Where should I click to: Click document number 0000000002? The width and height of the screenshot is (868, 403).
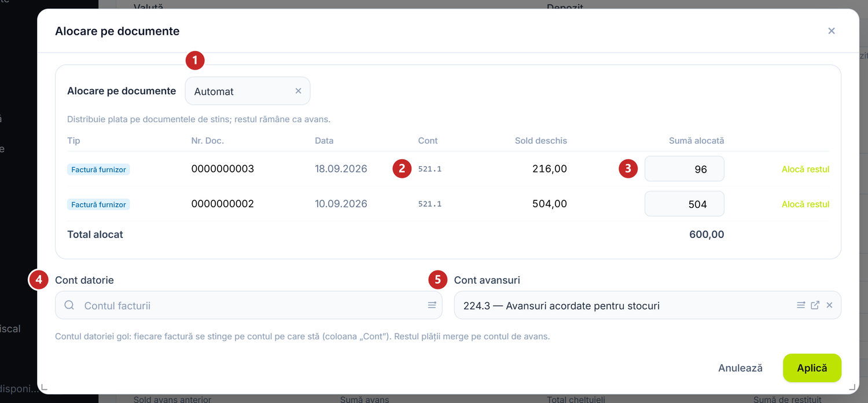(223, 204)
